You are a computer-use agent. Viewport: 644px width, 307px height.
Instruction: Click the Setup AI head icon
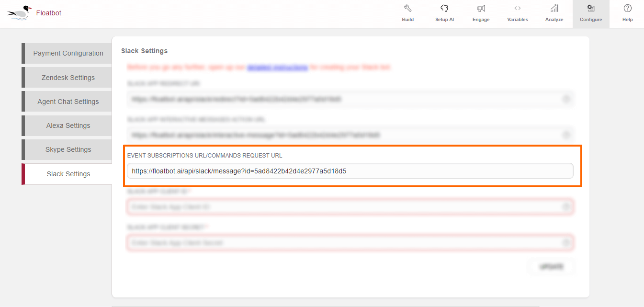pyautogui.click(x=444, y=9)
